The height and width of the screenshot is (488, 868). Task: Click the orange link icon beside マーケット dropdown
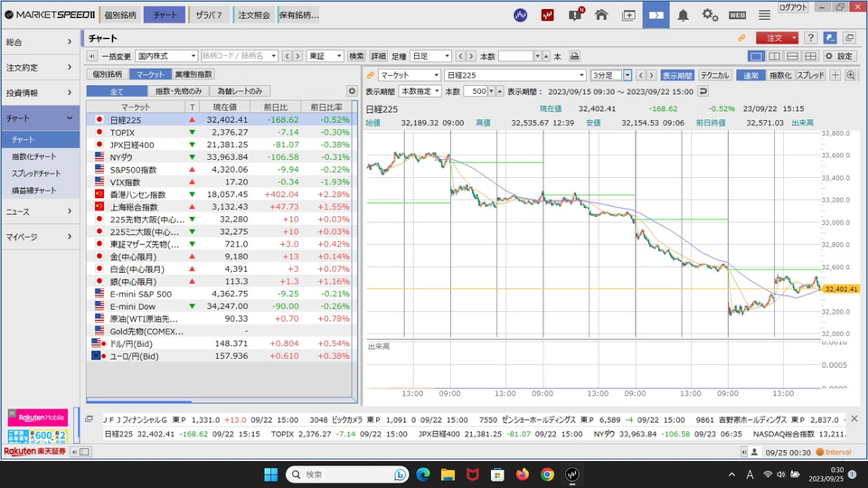[371, 75]
